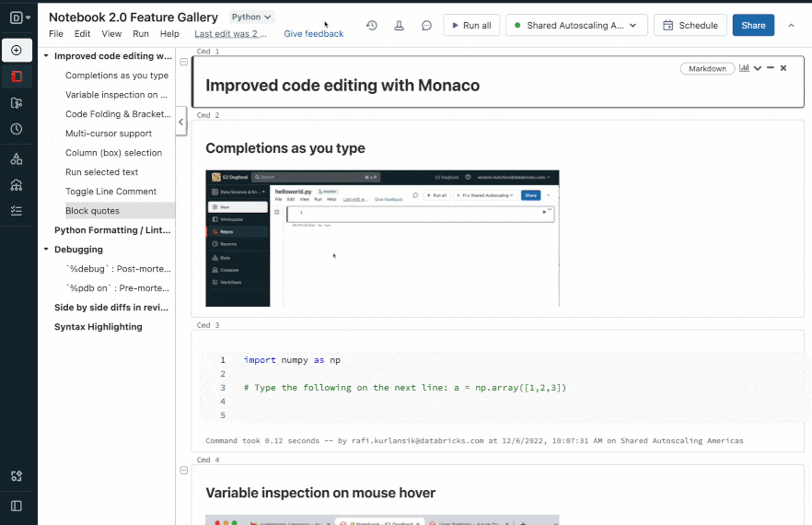Select Multi-cursor support in table of contents
812x525 pixels.
[x=109, y=134]
